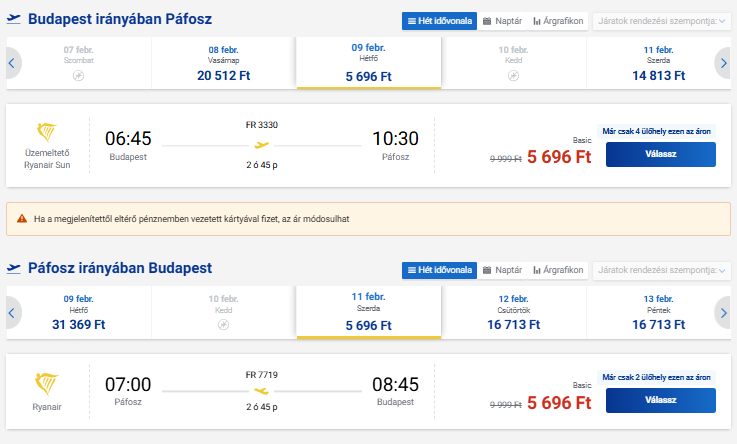
Task: Select return date 12 febr. Csütörtök
Action: (x=513, y=312)
